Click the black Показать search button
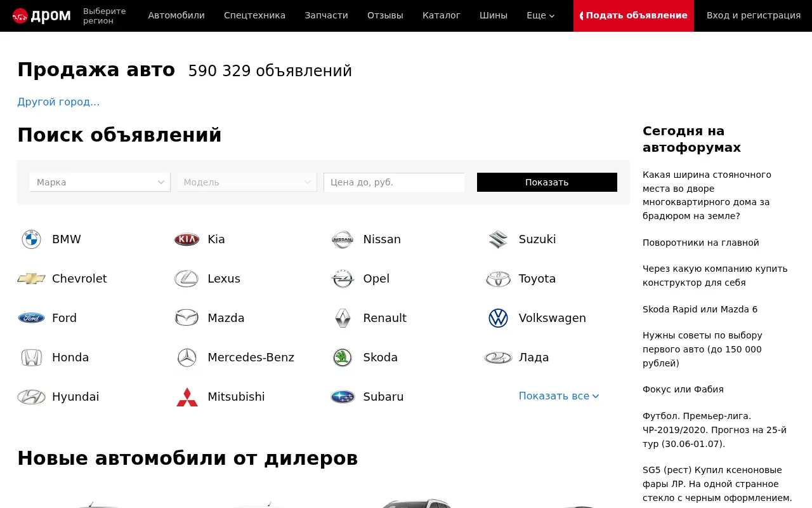Image resolution: width=812 pixels, height=508 pixels. (547, 182)
